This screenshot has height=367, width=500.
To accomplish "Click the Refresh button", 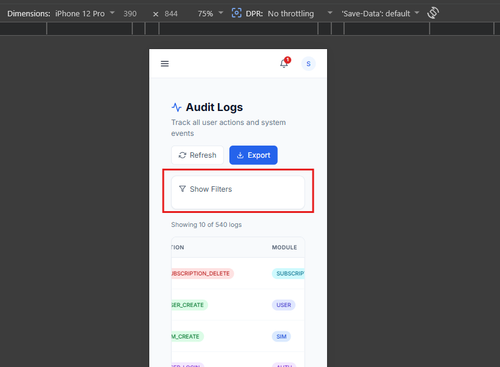I will pyautogui.click(x=197, y=155).
